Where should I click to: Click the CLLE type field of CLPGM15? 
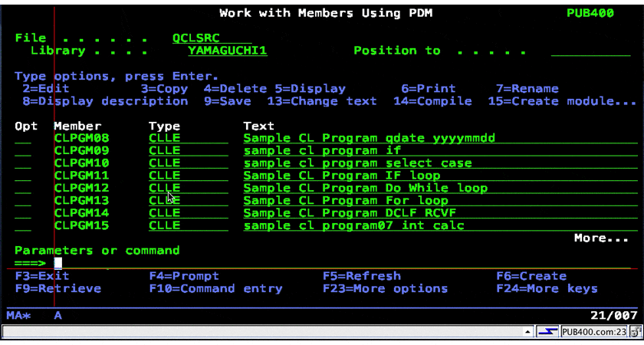point(189,225)
